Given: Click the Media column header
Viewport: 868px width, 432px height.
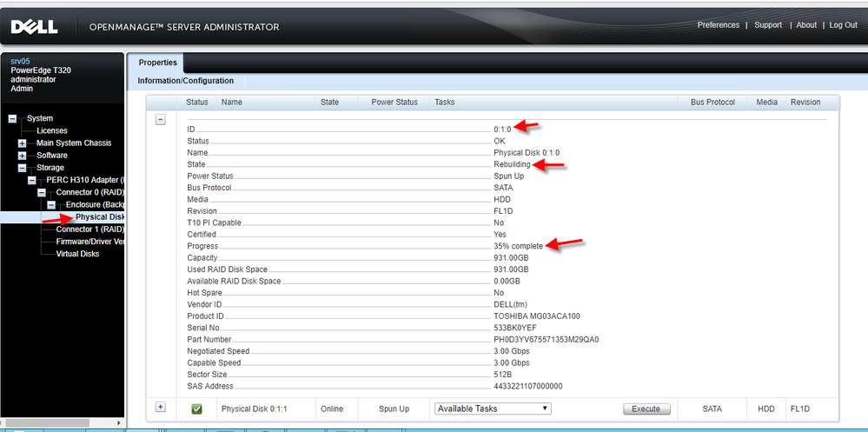Looking at the screenshot, I should coord(766,103).
